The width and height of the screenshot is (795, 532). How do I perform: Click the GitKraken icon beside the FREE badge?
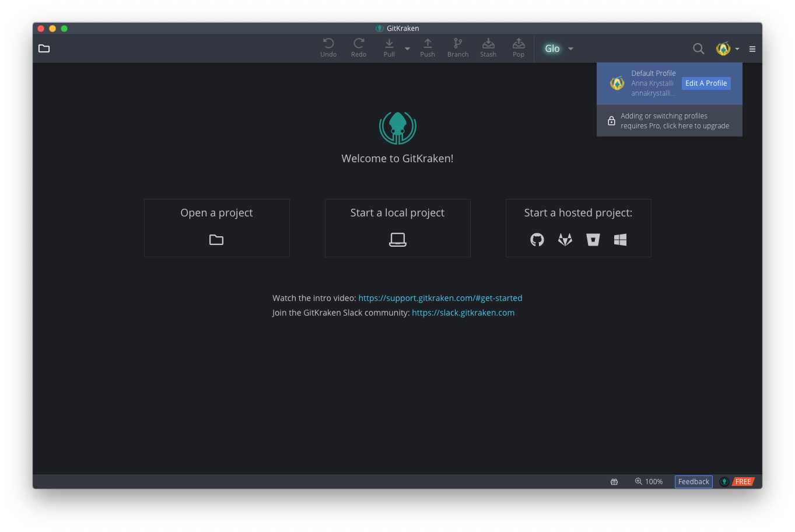[x=724, y=482]
